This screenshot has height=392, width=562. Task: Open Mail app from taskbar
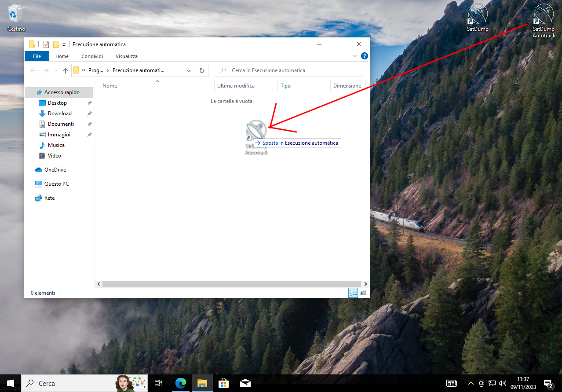(x=245, y=383)
